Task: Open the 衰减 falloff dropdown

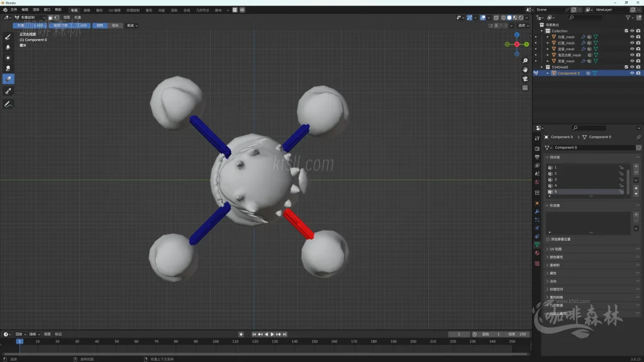Action: coord(132,26)
